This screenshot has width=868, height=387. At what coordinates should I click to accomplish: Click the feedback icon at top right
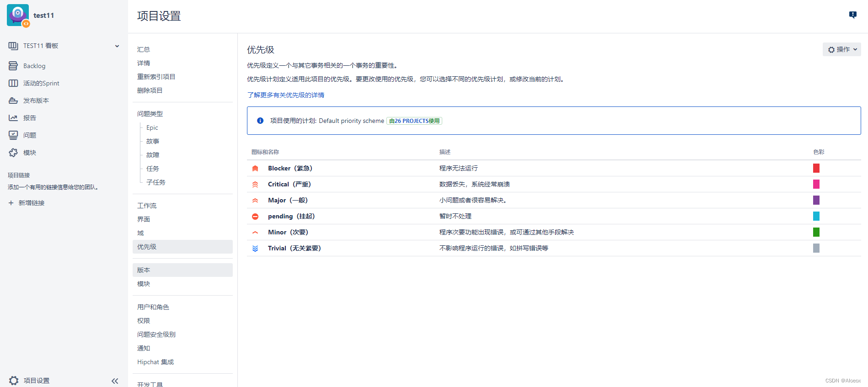pos(853,15)
